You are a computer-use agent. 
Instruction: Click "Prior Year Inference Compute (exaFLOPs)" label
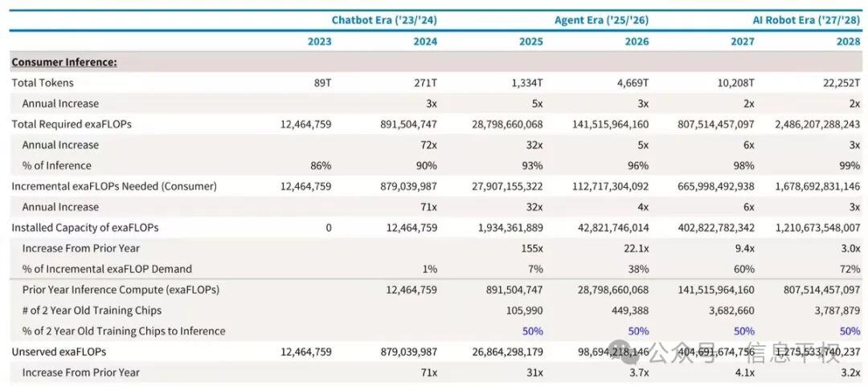121,290
